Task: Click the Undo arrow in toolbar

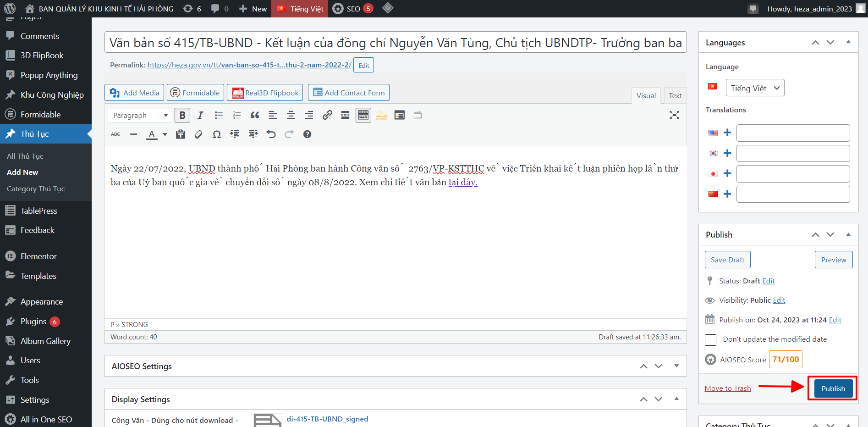Action: point(271,134)
